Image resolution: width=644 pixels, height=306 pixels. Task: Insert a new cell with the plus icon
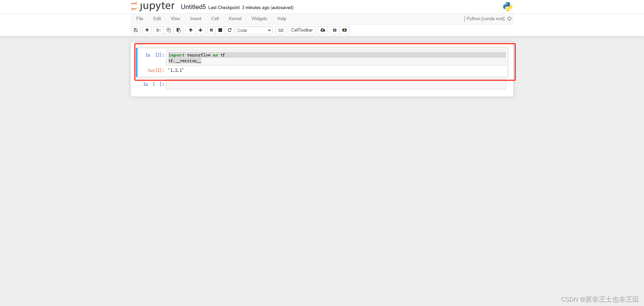[147, 30]
